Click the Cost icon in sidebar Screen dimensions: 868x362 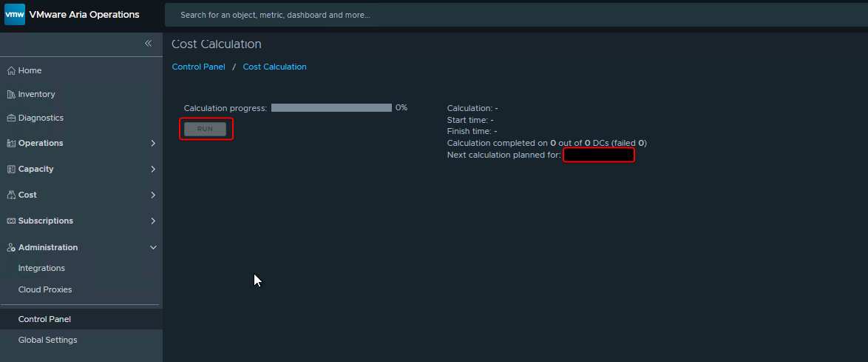point(11,195)
